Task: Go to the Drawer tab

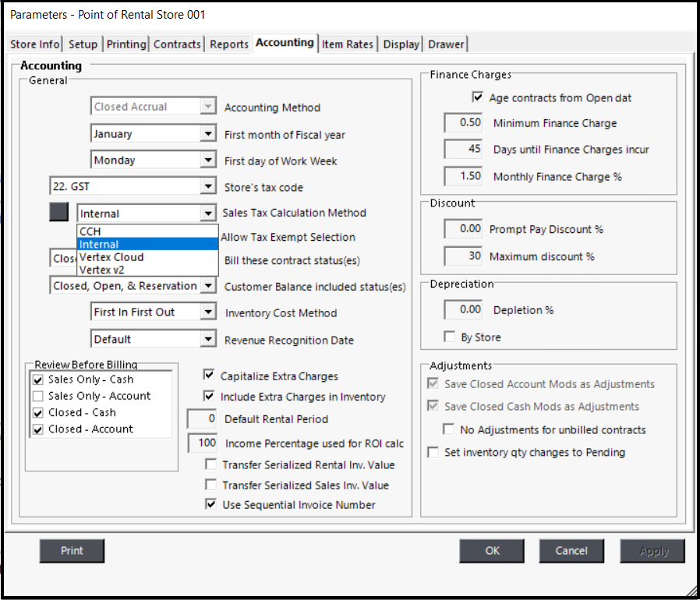Action: pyautogui.click(x=447, y=44)
